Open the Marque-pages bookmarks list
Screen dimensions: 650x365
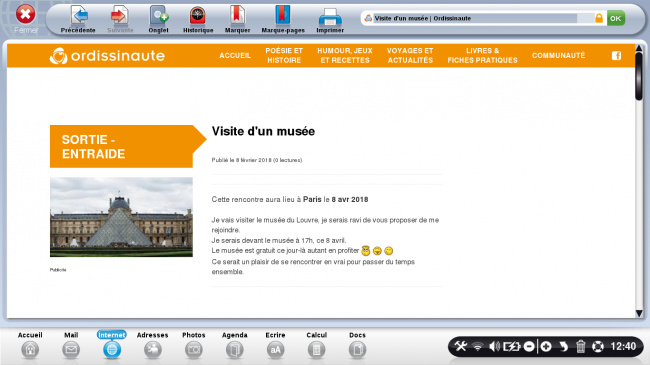(x=283, y=19)
